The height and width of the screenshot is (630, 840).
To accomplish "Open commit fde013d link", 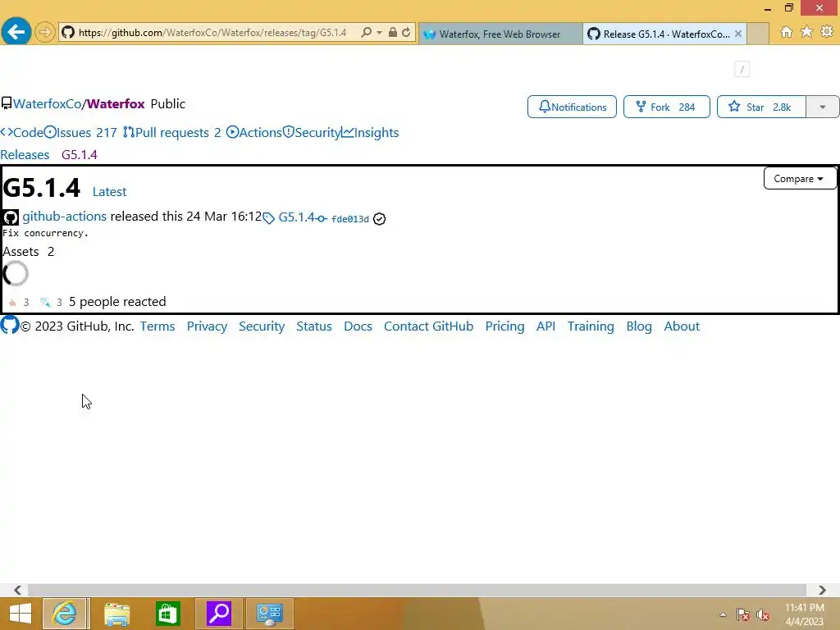I will point(349,218).
